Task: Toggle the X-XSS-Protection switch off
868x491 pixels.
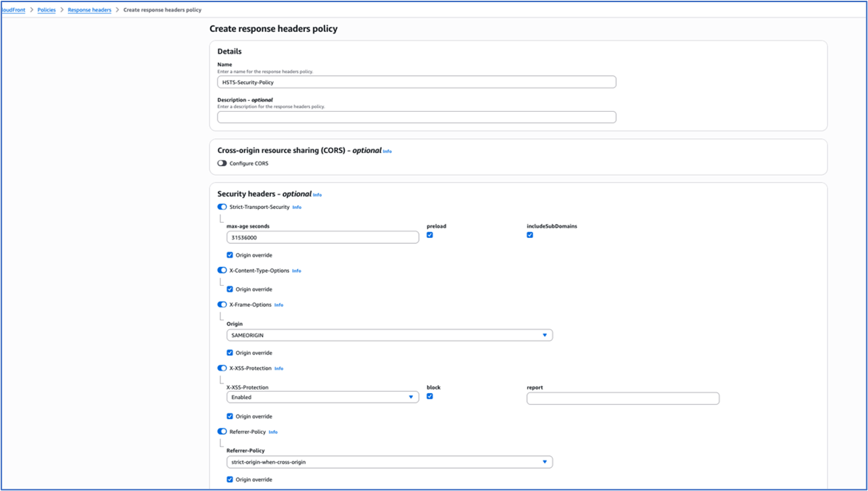Action: tap(222, 368)
